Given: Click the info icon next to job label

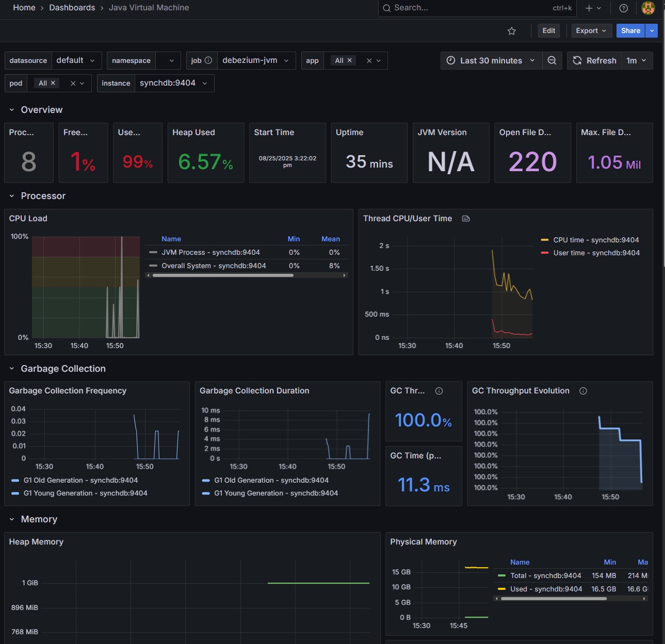Looking at the screenshot, I should tap(208, 60).
